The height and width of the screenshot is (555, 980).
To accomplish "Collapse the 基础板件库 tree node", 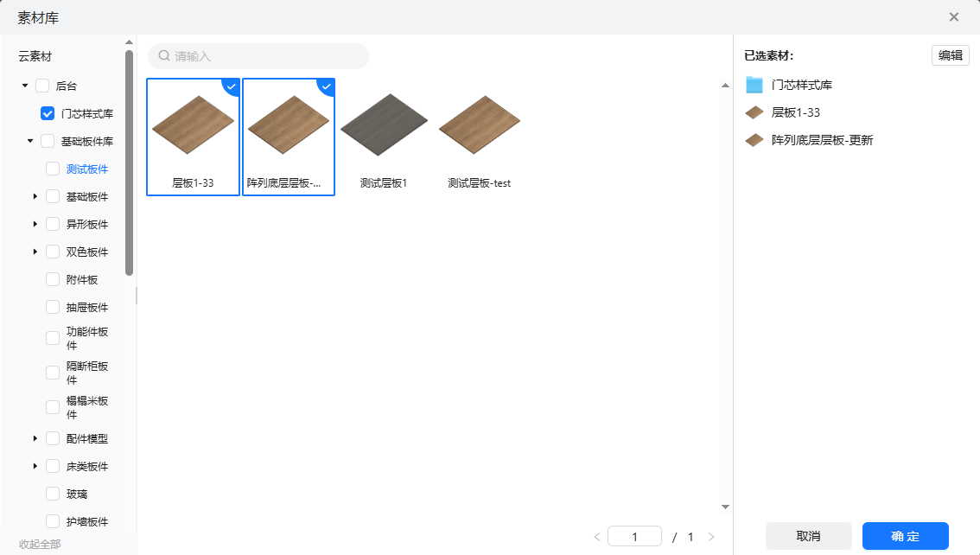I will tap(30, 141).
